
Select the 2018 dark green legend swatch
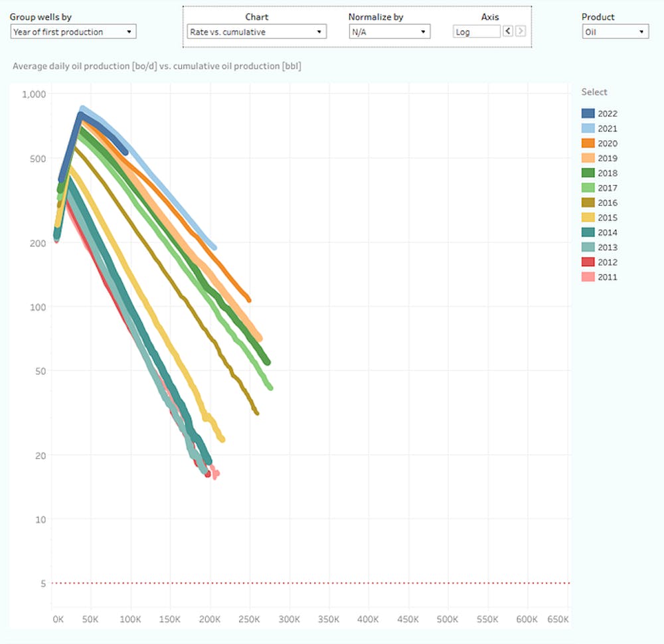(588, 173)
